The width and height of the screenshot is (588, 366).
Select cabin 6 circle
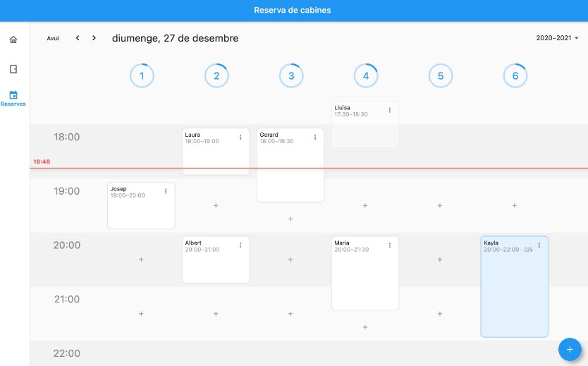point(515,75)
